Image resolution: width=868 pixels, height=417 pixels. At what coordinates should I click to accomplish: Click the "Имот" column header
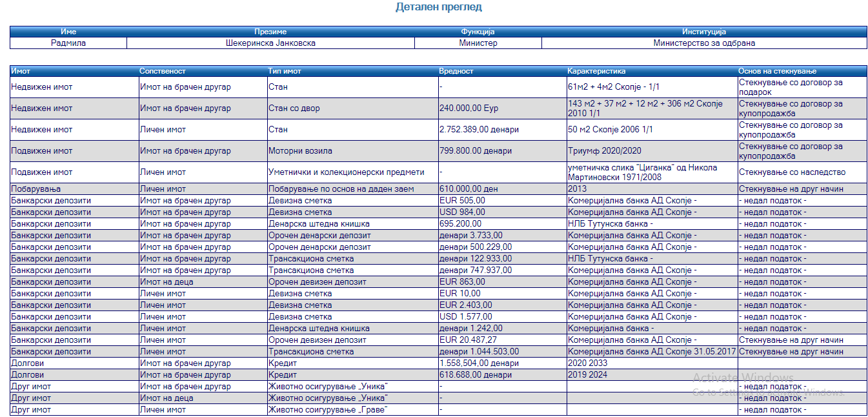click(74, 71)
